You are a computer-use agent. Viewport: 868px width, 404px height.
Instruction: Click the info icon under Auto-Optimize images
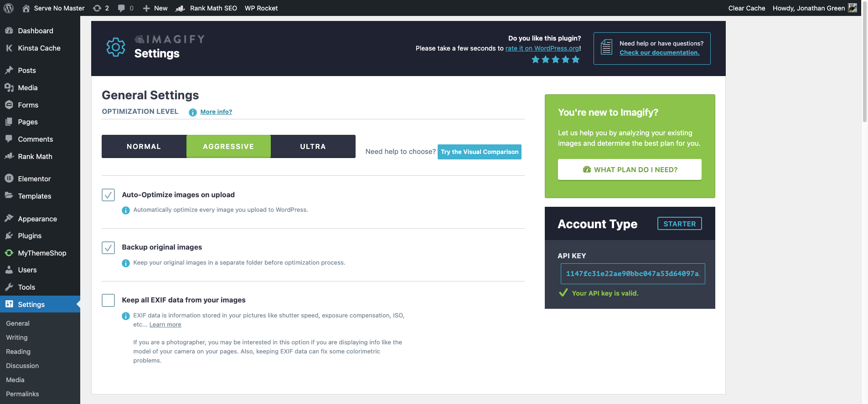point(126,210)
